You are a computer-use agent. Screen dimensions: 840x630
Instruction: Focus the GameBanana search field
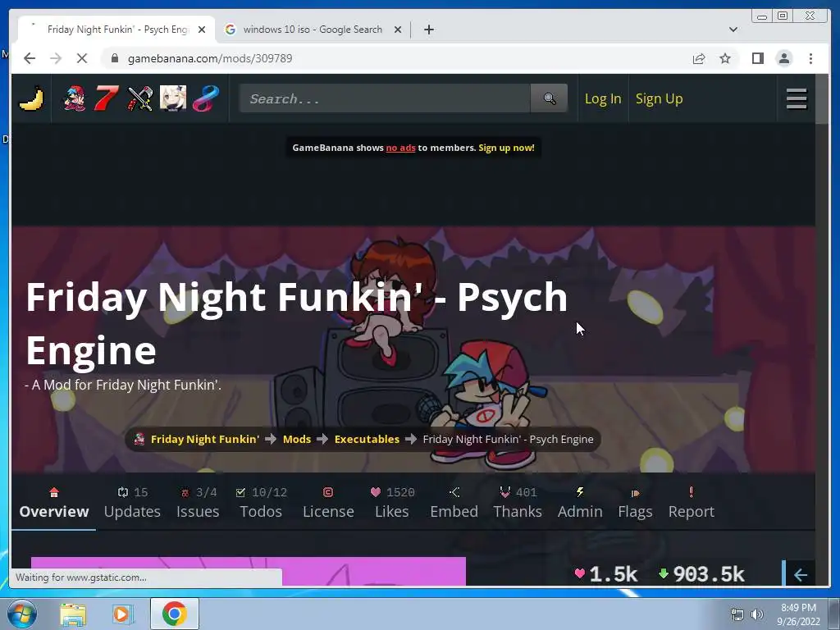[x=385, y=98]
